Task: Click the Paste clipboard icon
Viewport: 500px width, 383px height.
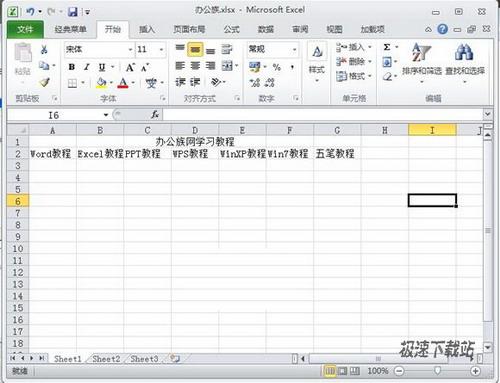Action: (x=23, y=53)
